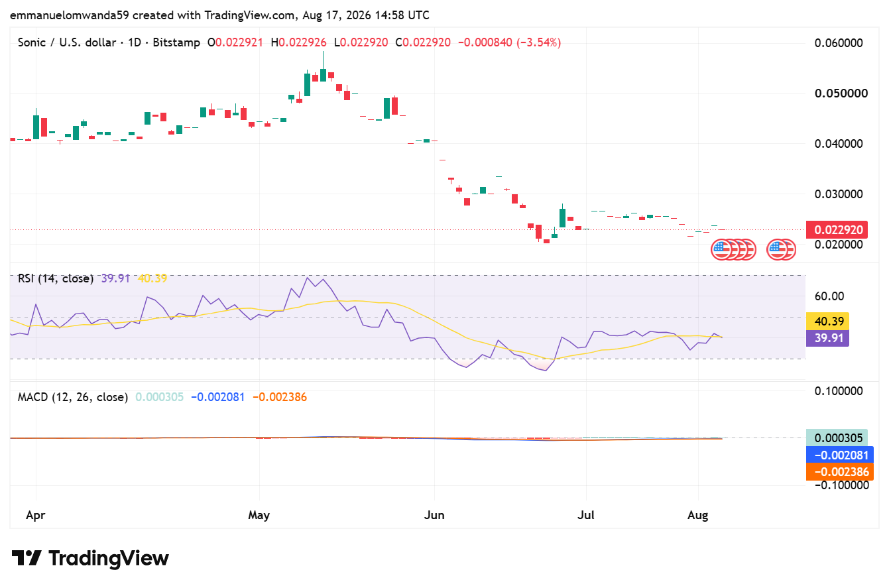
Task: Click the Jun label on the time axis
Action: (x=434, y=515)
